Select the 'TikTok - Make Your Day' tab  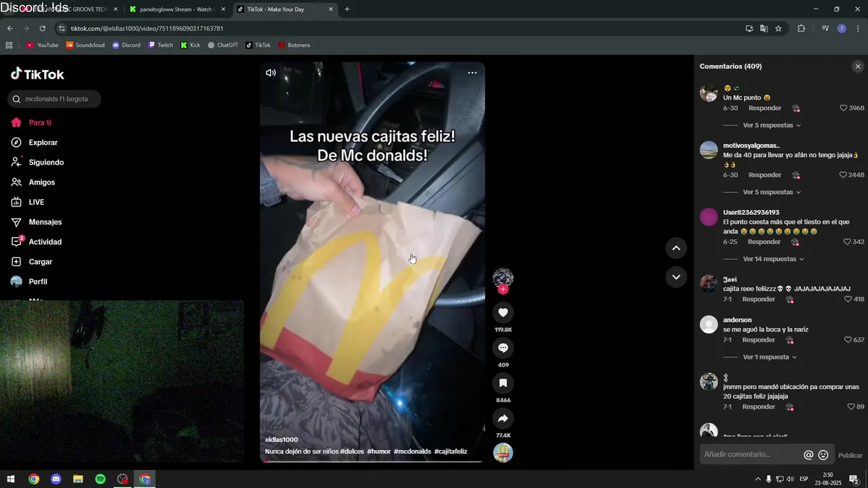(x=285, y=9)
